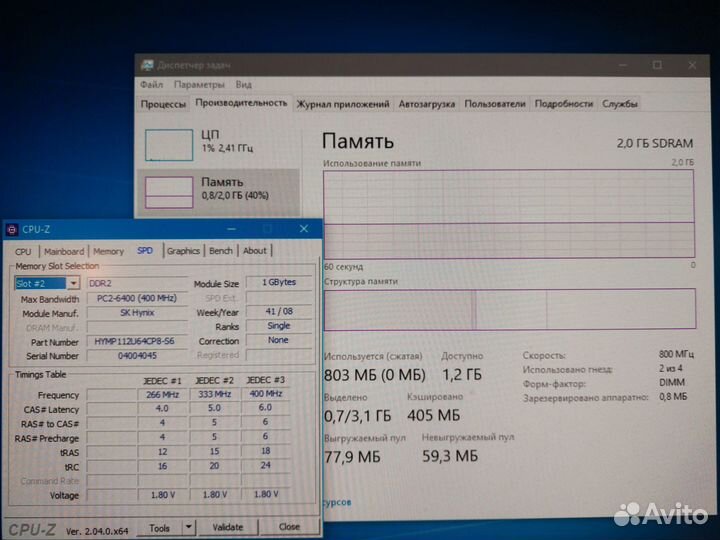Screen dimensions: 720x540
Task: Go to the Memory tab in CPU-Z
Action: point(108,251)
